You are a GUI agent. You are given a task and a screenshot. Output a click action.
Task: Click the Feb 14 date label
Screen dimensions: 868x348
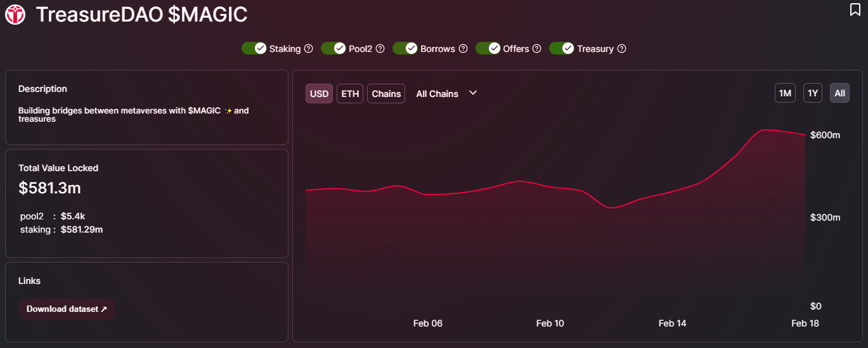coord(672,323)
